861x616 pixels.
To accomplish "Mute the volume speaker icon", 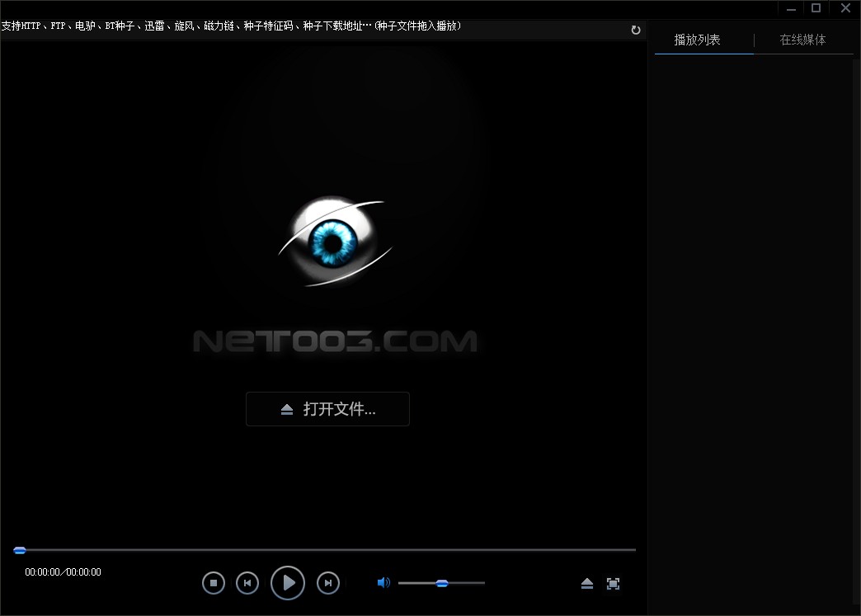I will click(383, 583).
